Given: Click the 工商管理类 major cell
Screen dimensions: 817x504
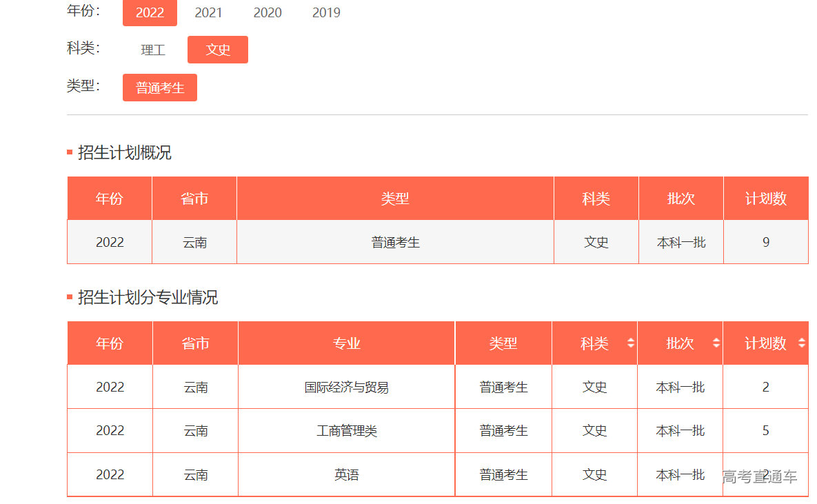Looking at the screenshot, I should click(346, 431).
